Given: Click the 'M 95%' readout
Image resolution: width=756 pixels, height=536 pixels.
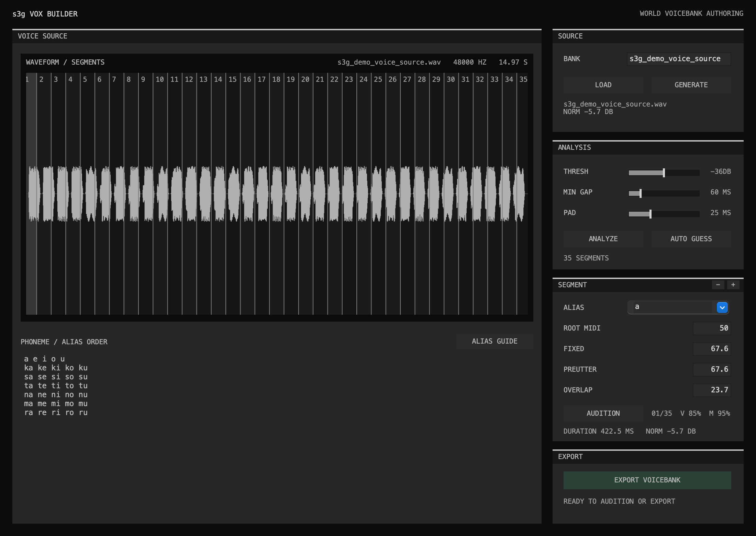Looking at the screenshot, I should point(720,413).
